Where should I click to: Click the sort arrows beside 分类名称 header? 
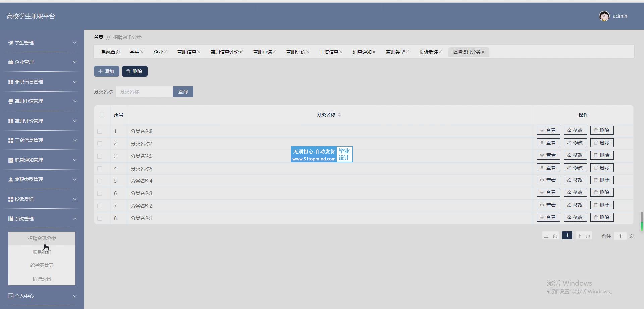[339, 115]
